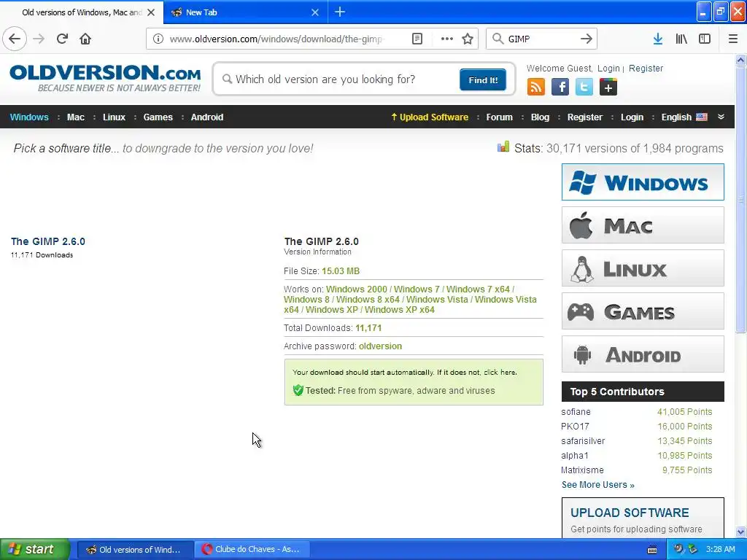Expand the double-chevron in the nav bar
Image resolution: width=747 pixels, height=560 pixels.
click(721, 117)
